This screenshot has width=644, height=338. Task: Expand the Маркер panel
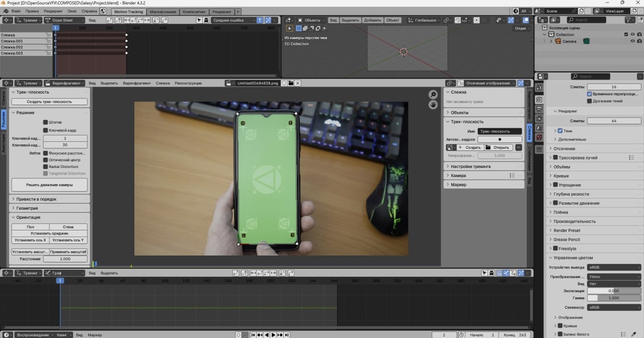484,185
